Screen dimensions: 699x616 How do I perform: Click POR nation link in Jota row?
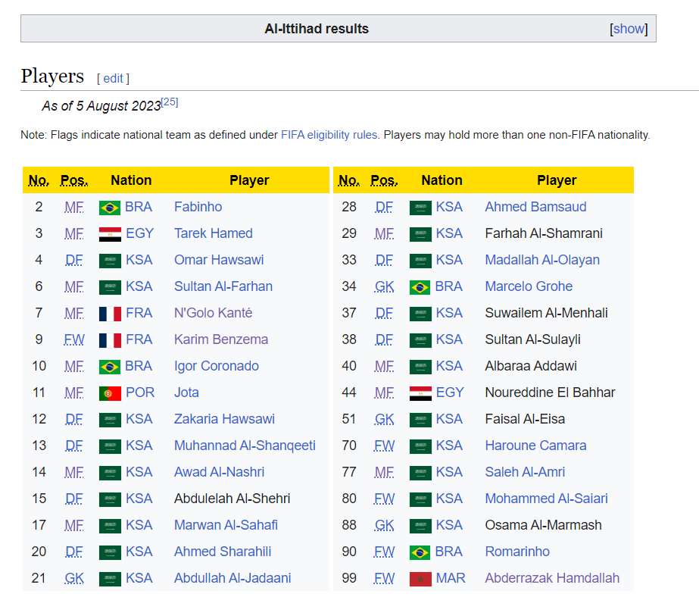click(140, 392)
